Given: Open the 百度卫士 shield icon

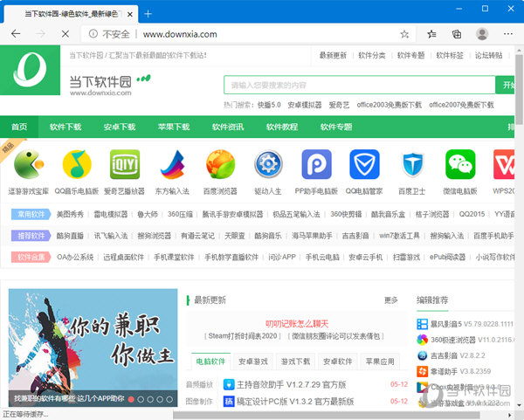Looking at the screenshot, I should coord(412,163).
